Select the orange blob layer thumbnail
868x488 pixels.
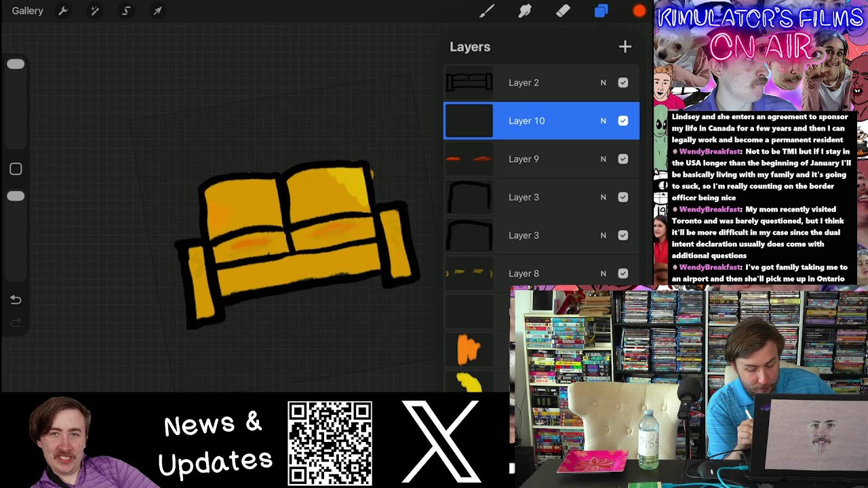469,350
